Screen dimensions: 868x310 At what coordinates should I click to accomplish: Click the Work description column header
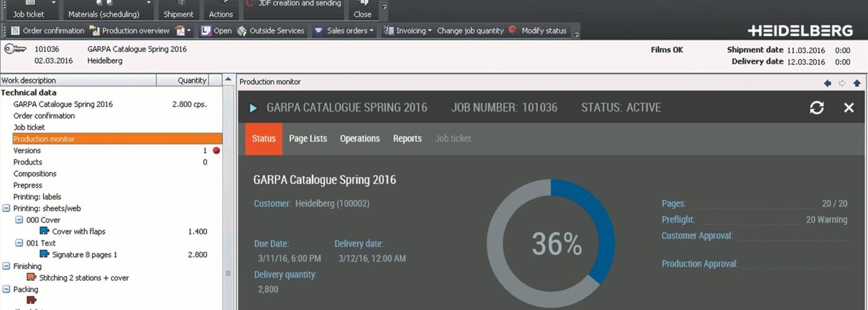pyautogui.click(x=77, y=80)
